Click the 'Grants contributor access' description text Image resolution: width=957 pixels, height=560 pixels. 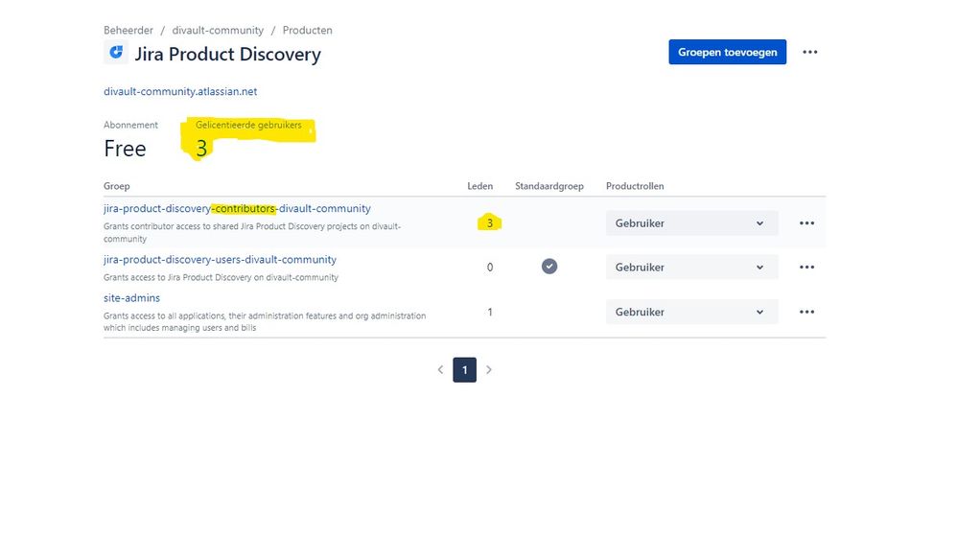(x=252, y=232)
